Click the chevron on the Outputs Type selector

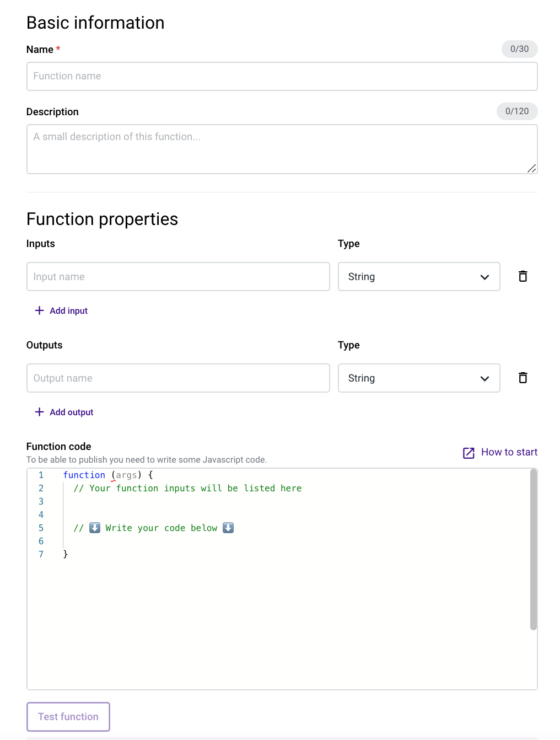tap(484, 378)
